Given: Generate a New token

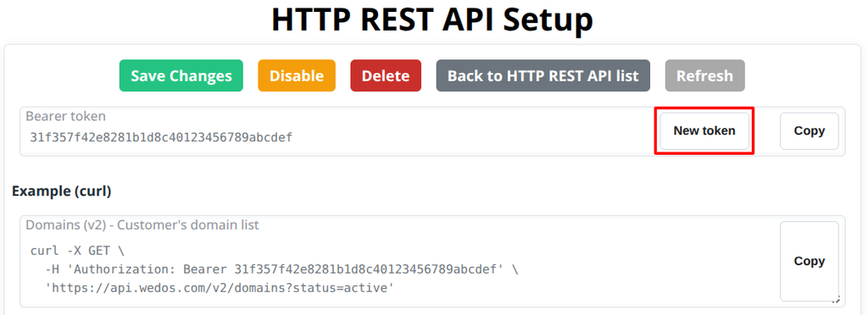Looking at the screenshot, I should click(x=704, y=131).
